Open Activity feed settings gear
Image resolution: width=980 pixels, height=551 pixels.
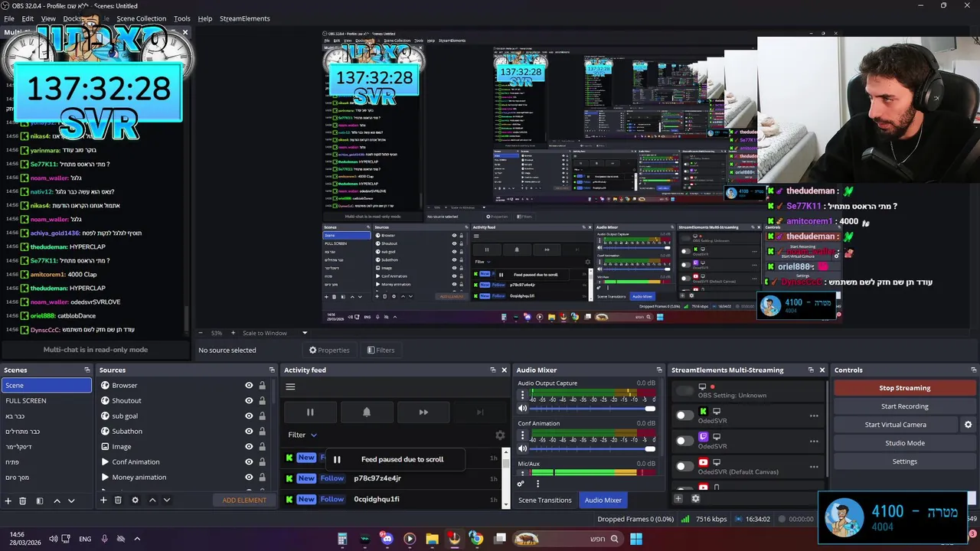(x=500, y=435)
